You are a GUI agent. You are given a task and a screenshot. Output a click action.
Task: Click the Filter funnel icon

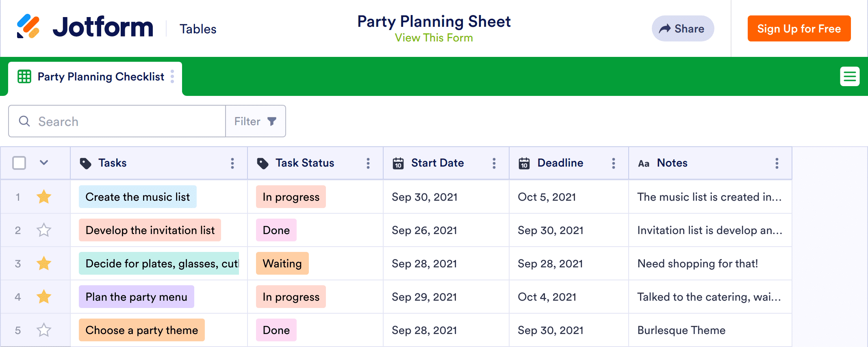(x=272, y=121)
